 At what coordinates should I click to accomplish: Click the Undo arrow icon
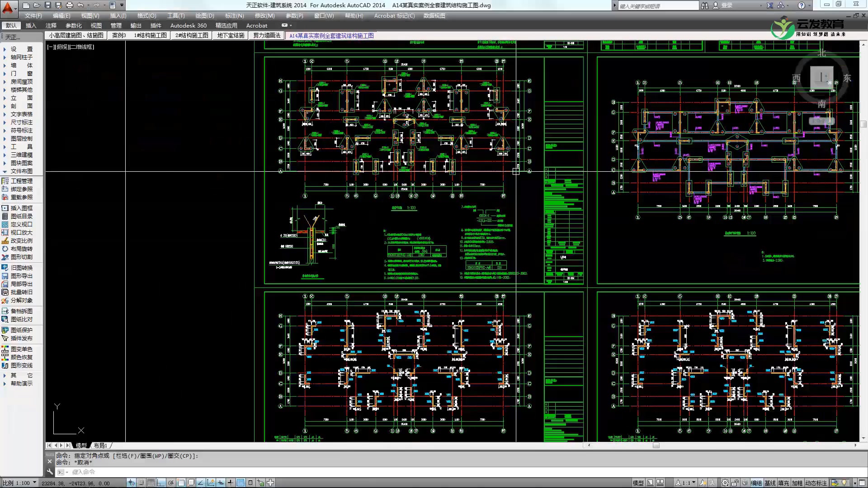(80, 5)
